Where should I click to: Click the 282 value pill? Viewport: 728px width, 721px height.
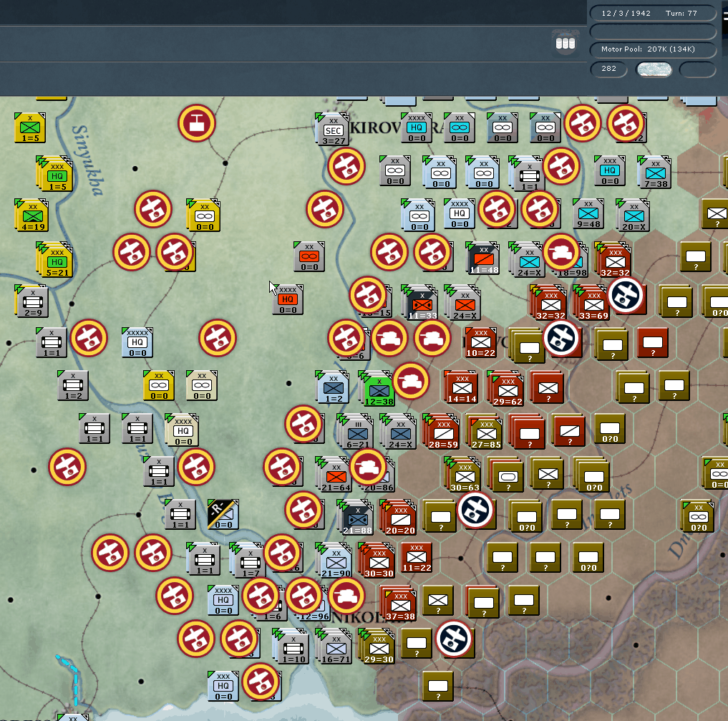pos(608,69)
